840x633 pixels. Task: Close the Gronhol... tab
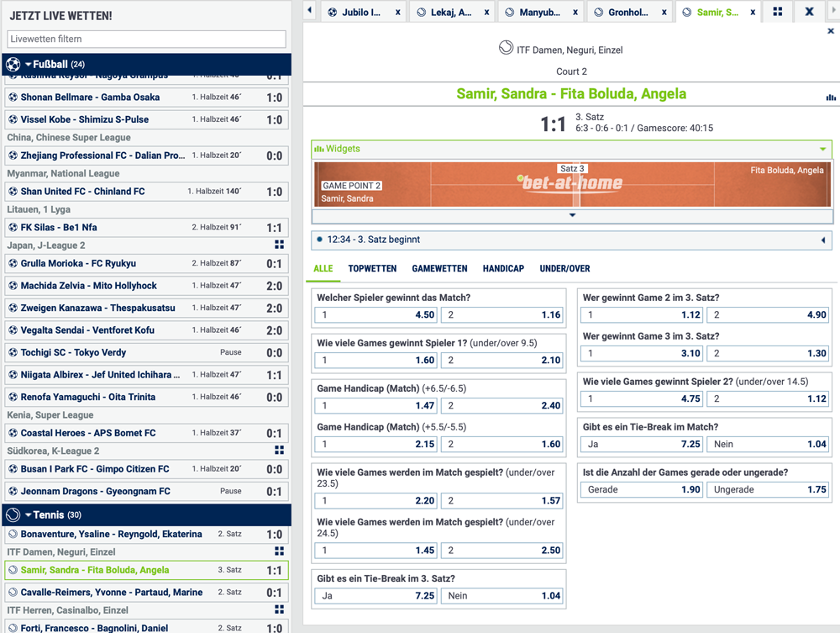pyautogui.click(x=664, y=13)
